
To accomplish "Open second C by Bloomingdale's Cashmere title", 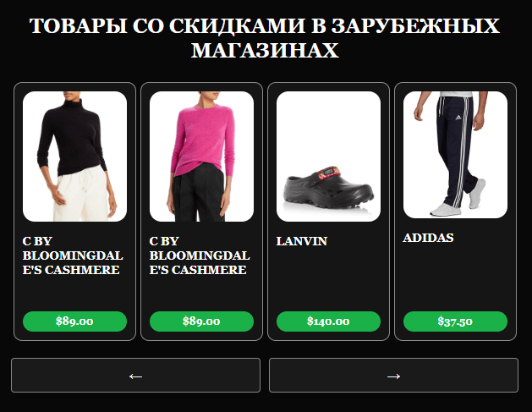I will (200, 255).
